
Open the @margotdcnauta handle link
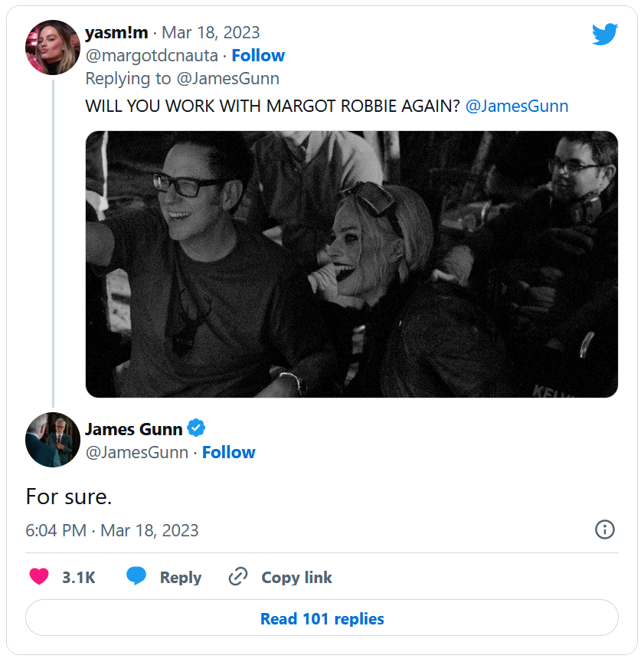click(152, 55)
